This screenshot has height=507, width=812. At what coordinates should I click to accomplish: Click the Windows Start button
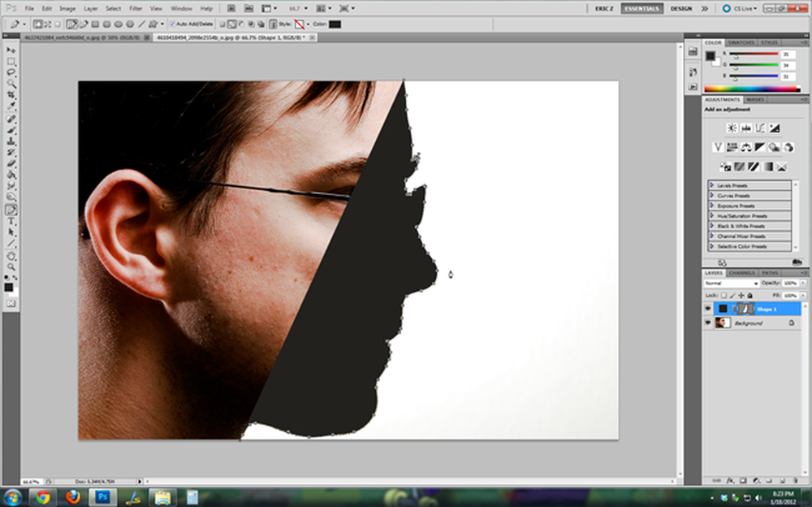(12, 498)
